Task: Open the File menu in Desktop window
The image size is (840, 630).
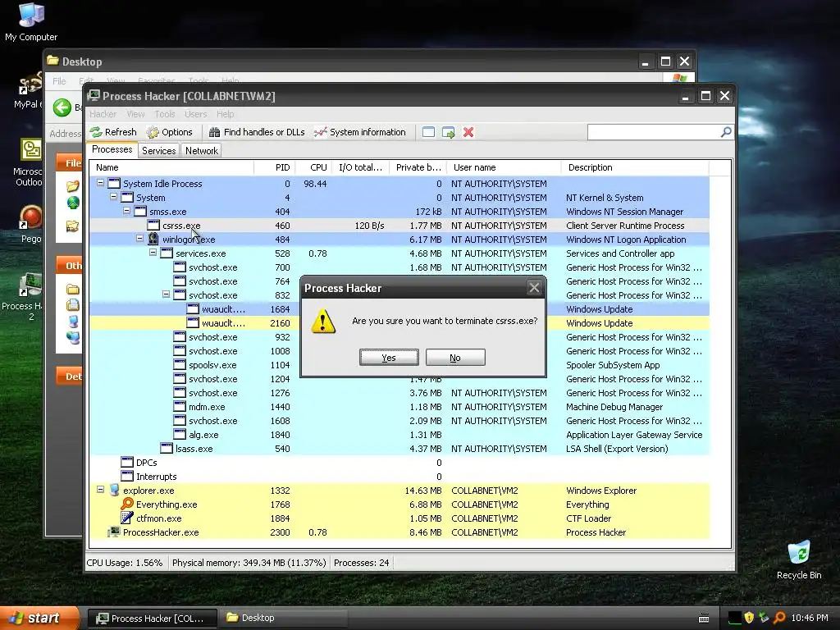Action: (59, 81)
